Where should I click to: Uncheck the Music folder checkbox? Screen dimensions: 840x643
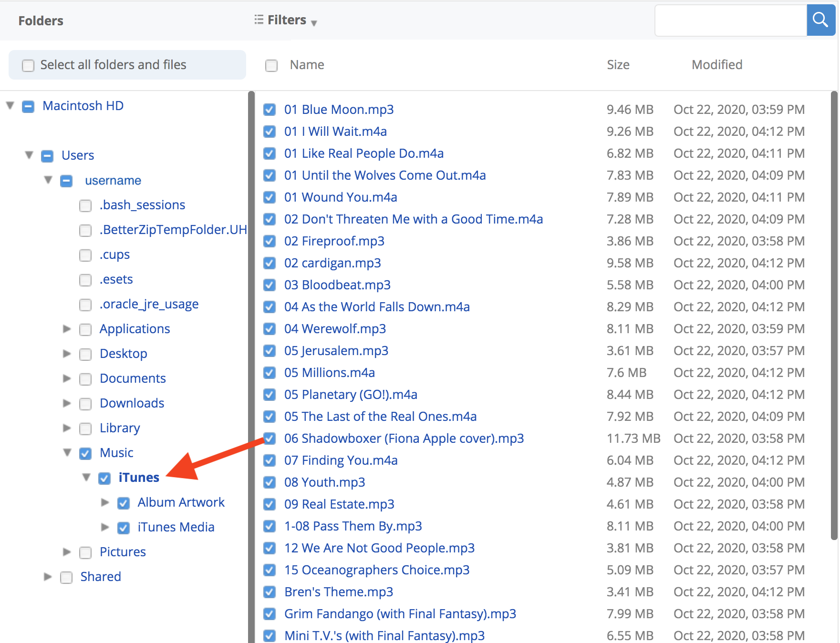[x=85, y=453]
